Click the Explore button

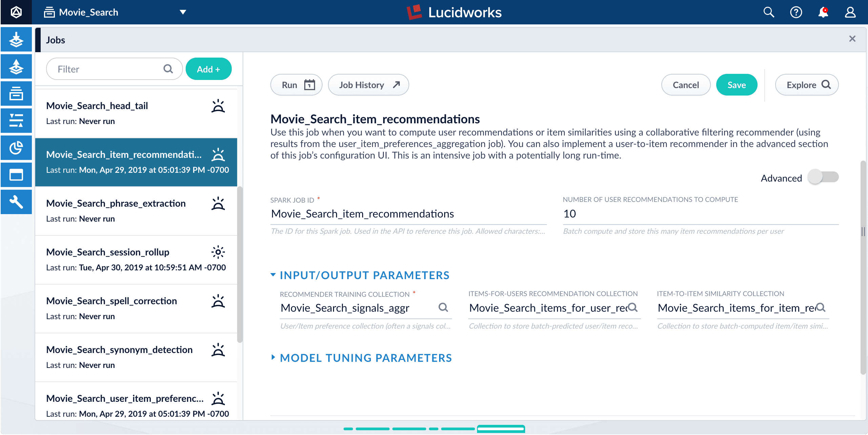[x=807, y=85]
